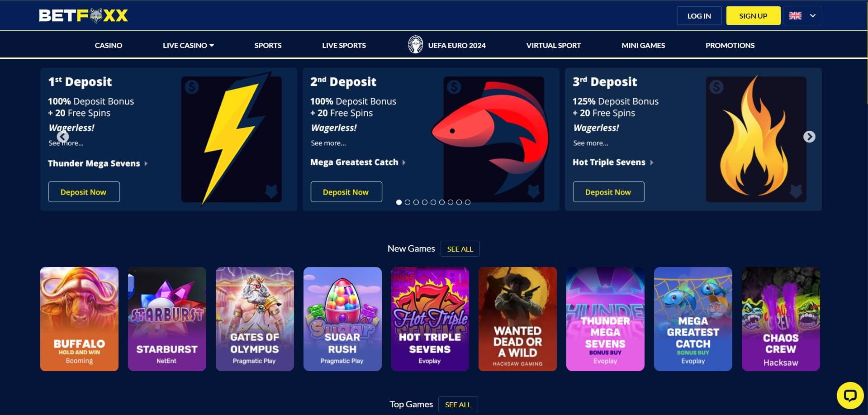Open the Mini Games menu item
Image resolution: width=868 pixels, height=415 pixels.
click(x=643, y=45)
